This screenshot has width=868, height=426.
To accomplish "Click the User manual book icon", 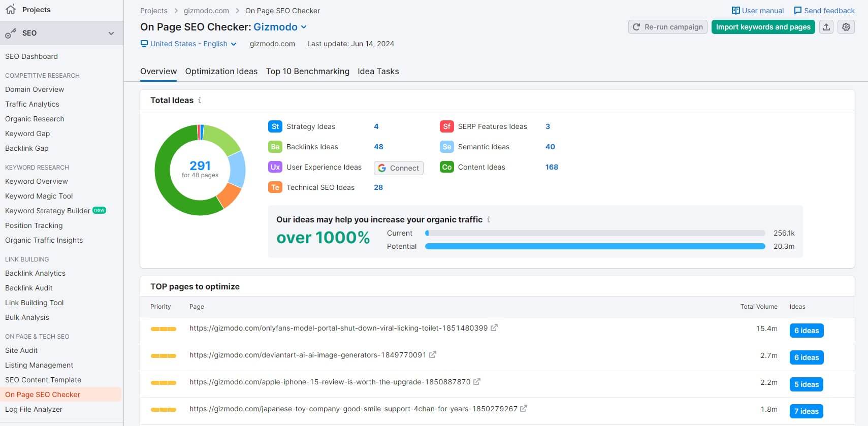I will [x=735, y=11].
